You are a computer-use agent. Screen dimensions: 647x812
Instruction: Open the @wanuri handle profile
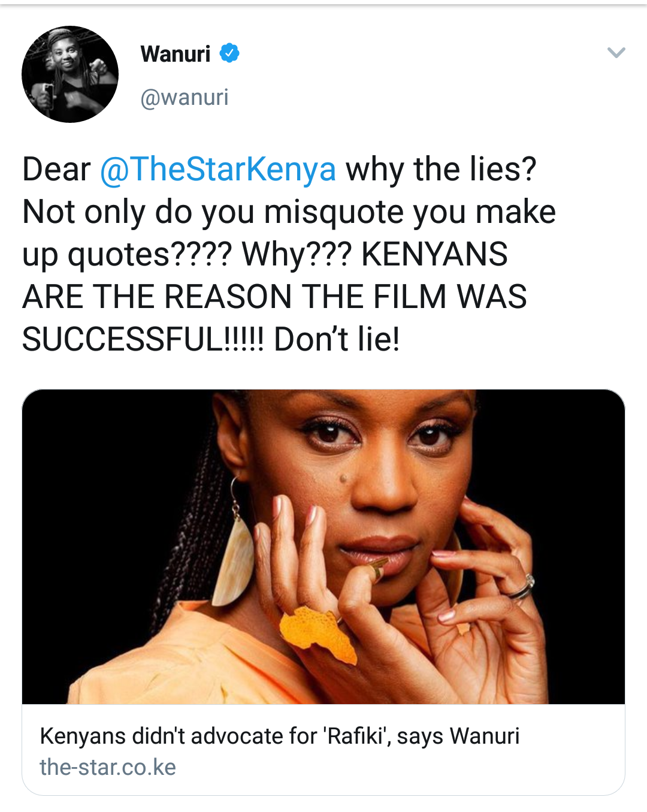pyautogui.click(x=185, y=97)
